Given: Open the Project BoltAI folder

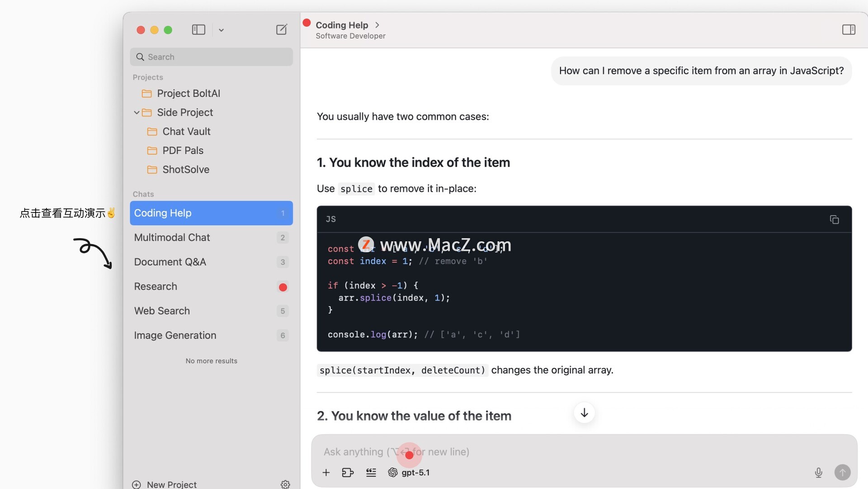Looking at the screenshot, I should click(188, 94).
